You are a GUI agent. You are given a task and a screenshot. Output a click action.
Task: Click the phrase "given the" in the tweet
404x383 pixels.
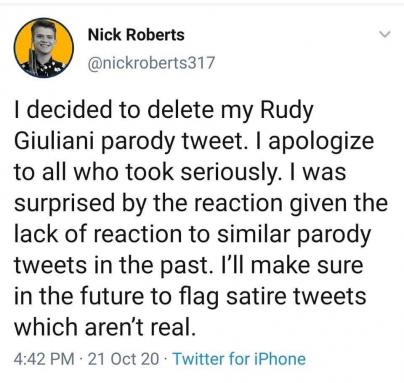click(338, 204)
